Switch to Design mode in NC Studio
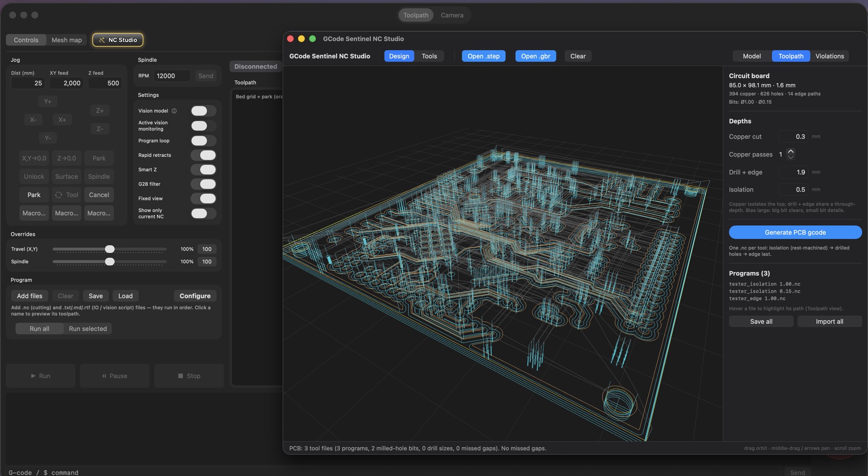Viewport: 868px width, 476px height. tap(399, 56)
